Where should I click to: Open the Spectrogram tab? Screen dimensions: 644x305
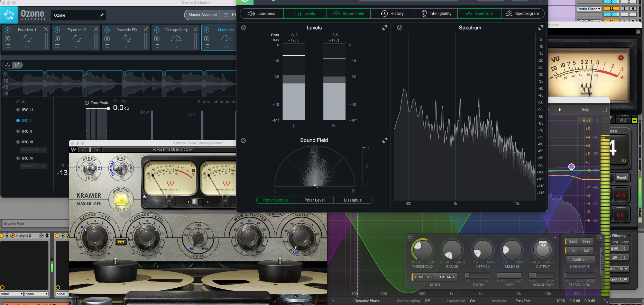(x=523, y=14)
